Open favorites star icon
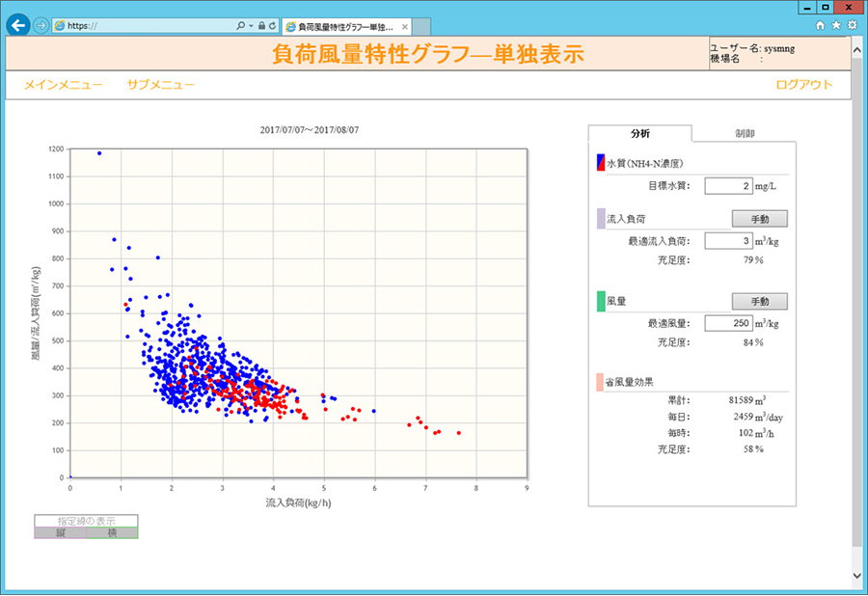 [x=836, y=25]
